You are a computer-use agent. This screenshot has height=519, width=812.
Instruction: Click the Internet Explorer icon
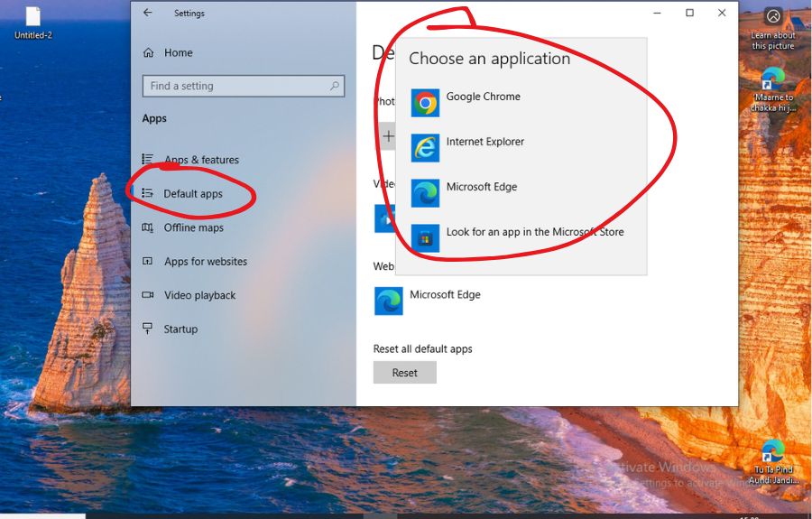[x=425, y=148]
